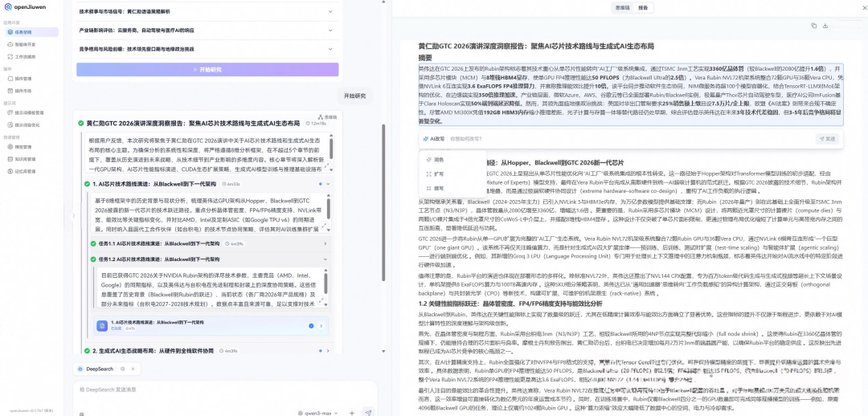The width and height of the screenshot is (868, 416).
Task: Click the plus icon beside model selector
Action: [x=352, y=413]
